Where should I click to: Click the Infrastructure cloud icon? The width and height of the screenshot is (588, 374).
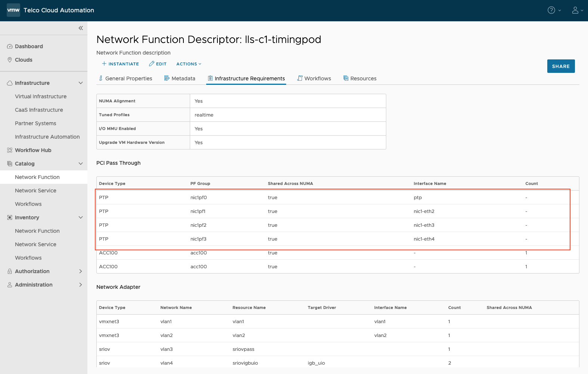[x=10, y=83]
